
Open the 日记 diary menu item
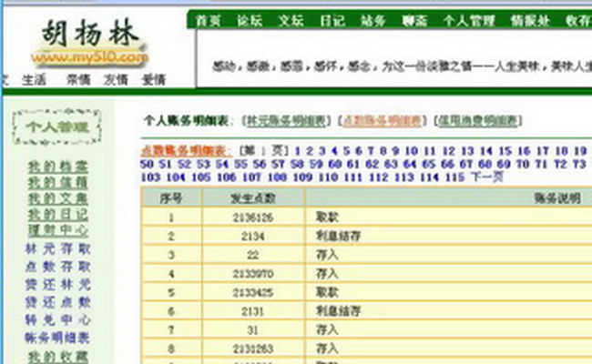click(332, 19)
